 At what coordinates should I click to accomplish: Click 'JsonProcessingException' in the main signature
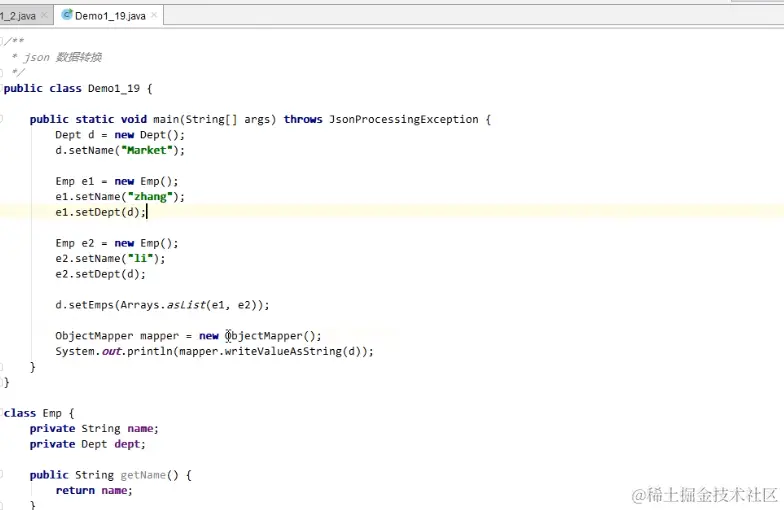404,119
